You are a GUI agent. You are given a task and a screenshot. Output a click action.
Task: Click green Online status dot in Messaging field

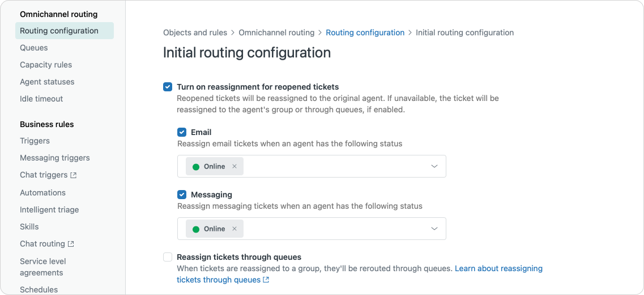196,229
